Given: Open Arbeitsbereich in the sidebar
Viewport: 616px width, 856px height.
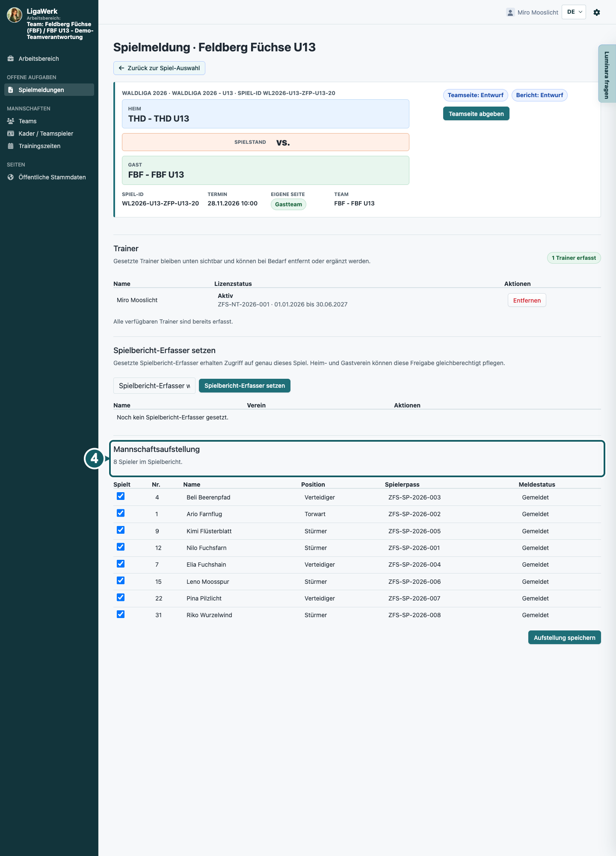Looking at the screenshot, I should [49, 59].
